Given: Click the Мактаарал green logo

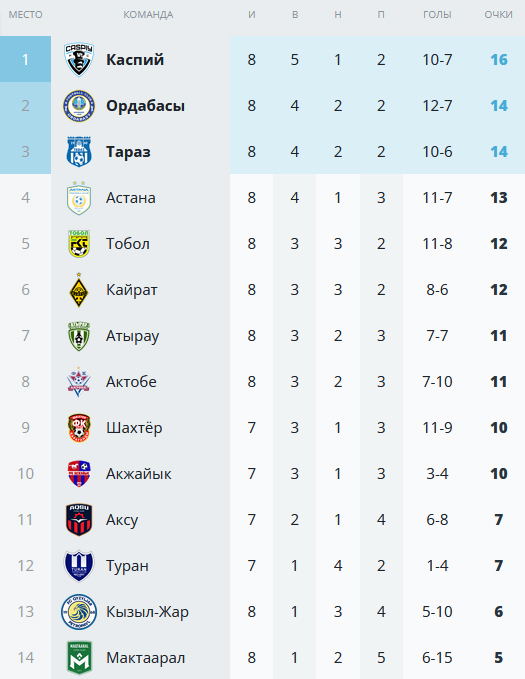Looking at the screenshot, I should pos(79,658).
